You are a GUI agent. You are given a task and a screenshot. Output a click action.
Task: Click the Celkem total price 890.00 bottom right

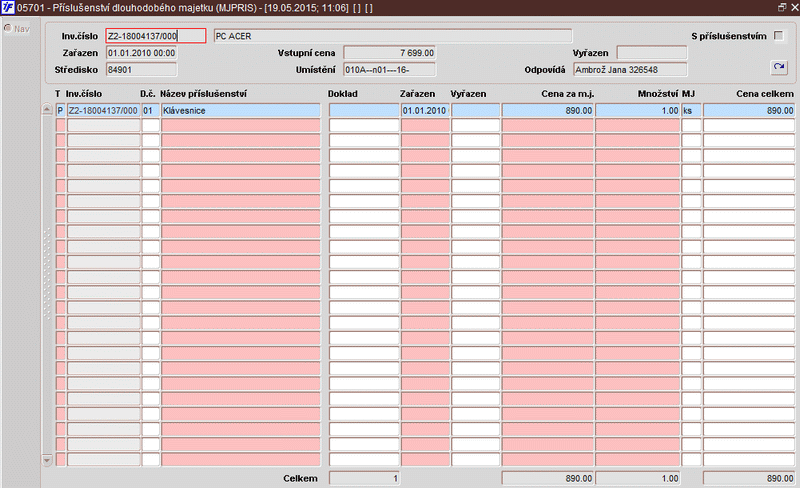[x=749, y=478]
